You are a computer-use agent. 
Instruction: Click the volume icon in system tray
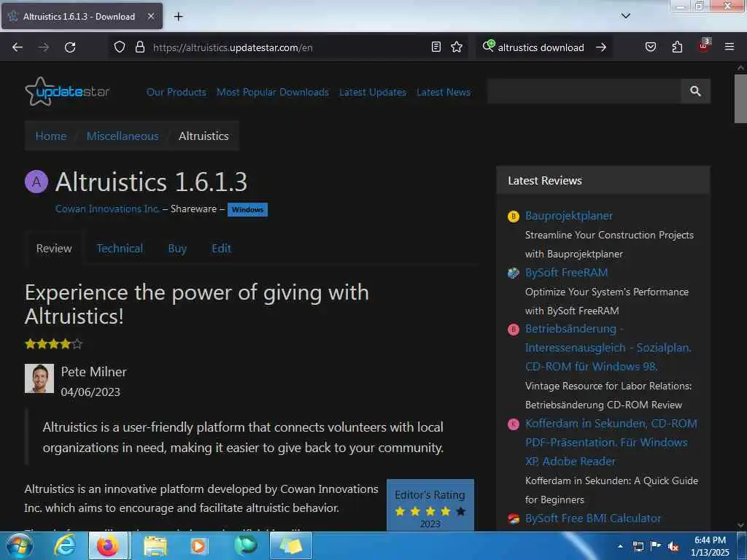click(673, 547)
